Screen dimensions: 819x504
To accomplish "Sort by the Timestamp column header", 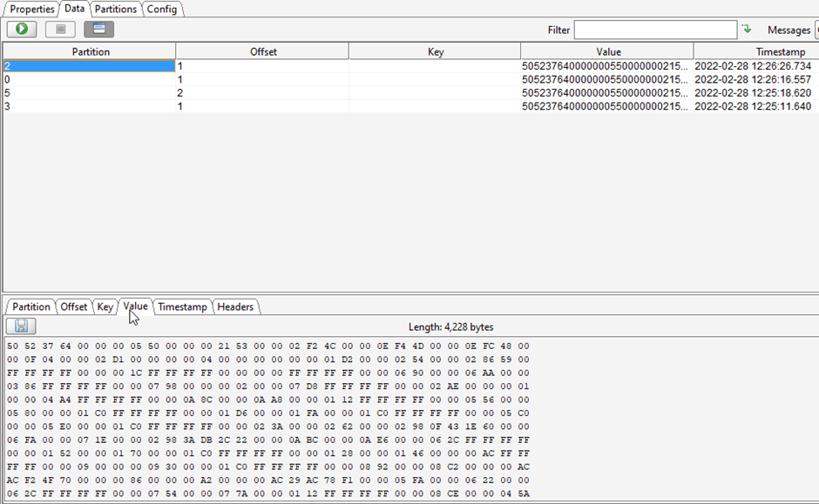I will [x=756, y=51].
